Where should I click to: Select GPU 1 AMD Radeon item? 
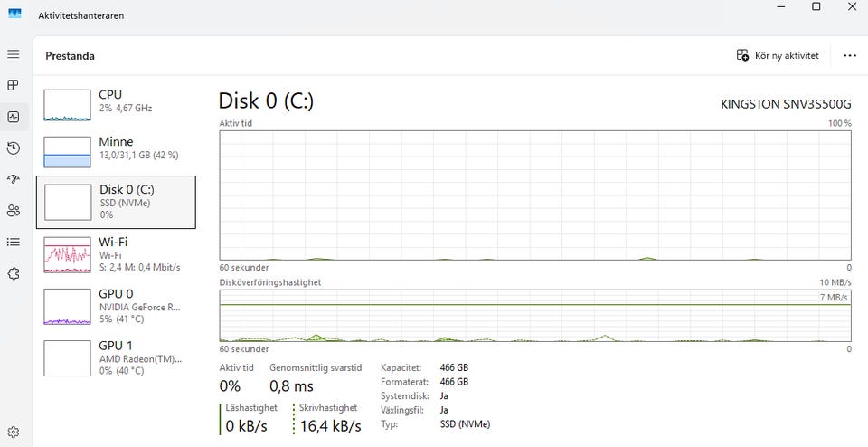(x=116, y=358)
